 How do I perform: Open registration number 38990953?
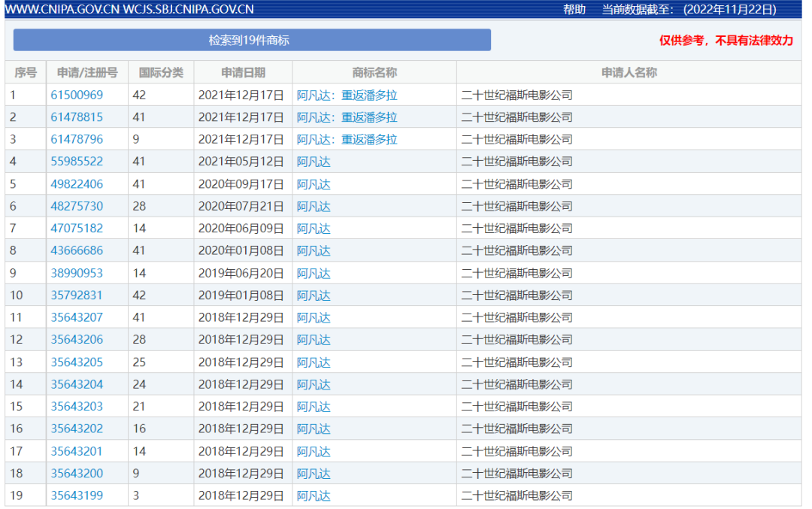(77, 274)
